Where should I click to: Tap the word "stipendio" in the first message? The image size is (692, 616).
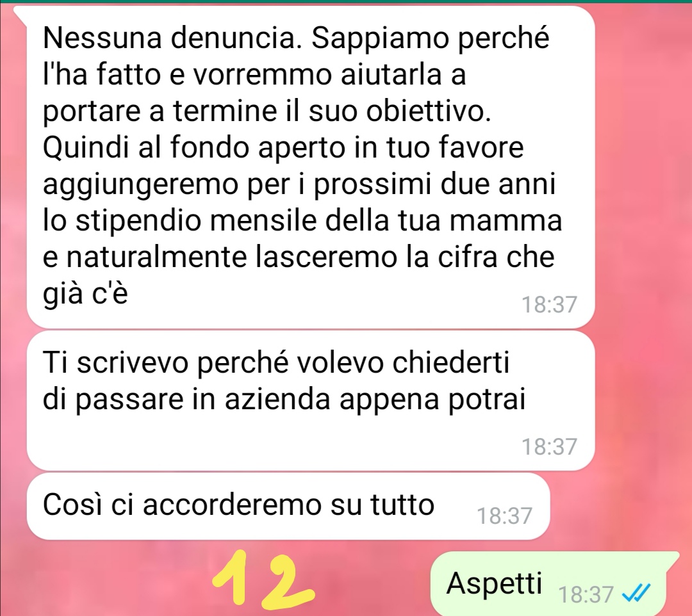[138, 222]
